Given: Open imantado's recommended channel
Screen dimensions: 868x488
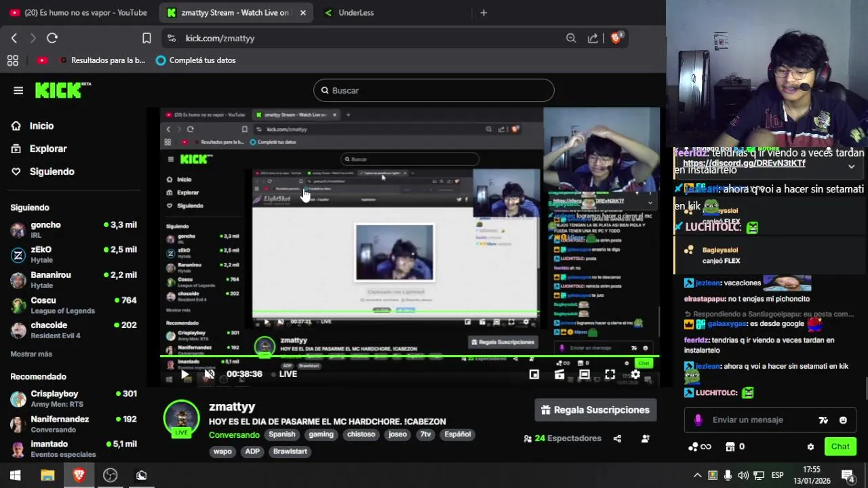Looking at the screenshot, I should pos(73,449).
